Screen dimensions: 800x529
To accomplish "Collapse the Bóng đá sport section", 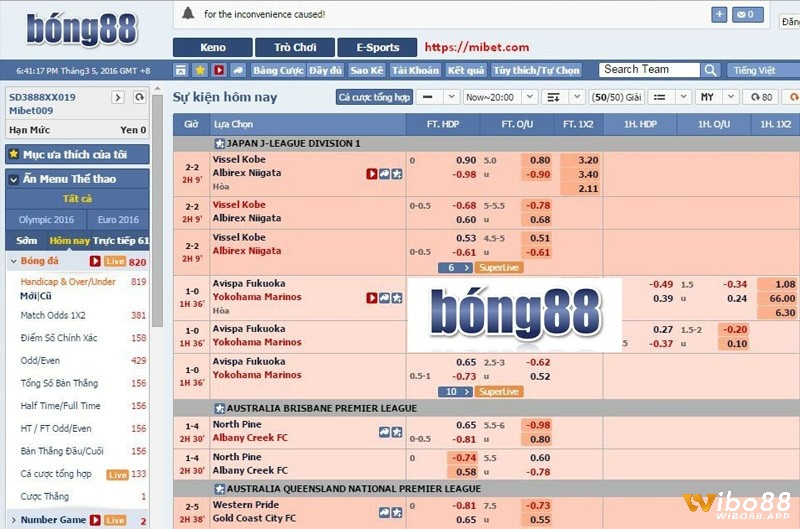I will tap(14, 261).
